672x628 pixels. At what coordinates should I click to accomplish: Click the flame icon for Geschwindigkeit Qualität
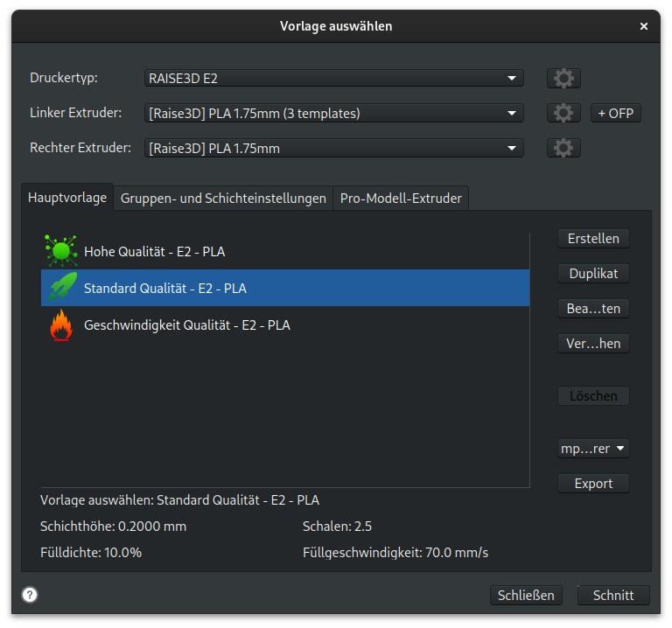point(60,325)
